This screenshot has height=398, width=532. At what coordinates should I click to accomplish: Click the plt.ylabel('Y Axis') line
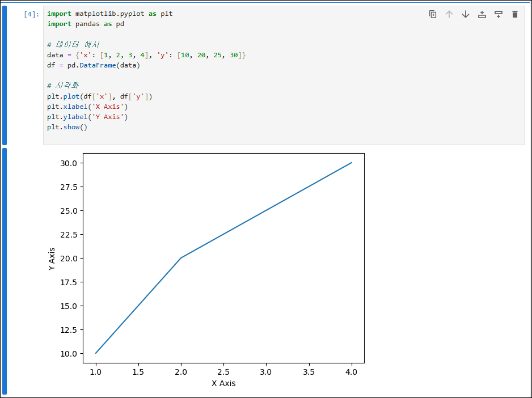coord(87,117)
